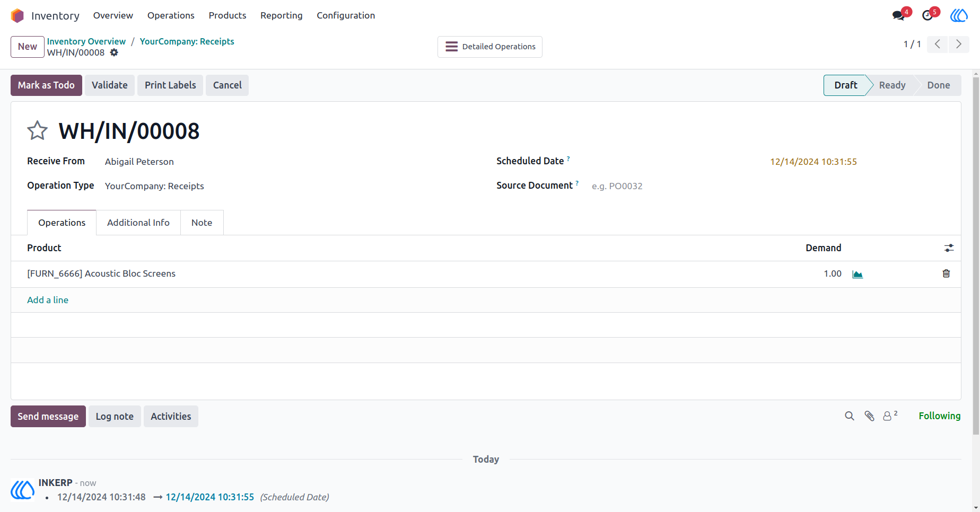Click the 1 / 1 pager counter
Screen dimensions: 980x512
[912, 44]
